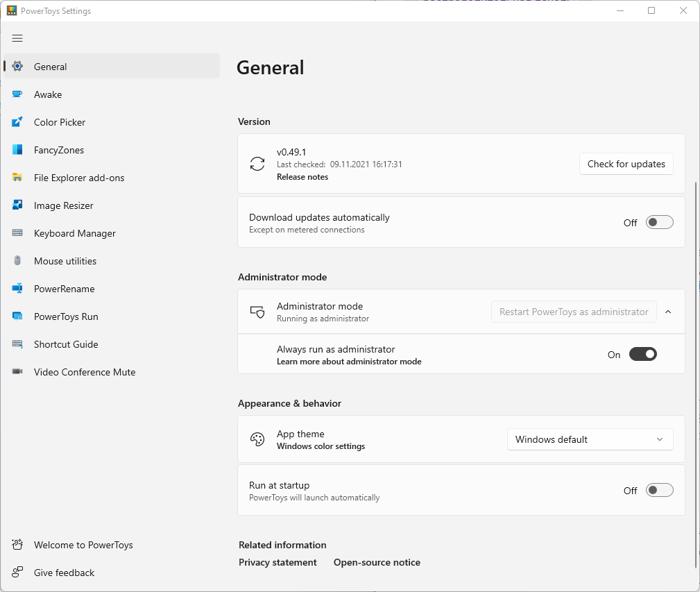Click the PowerRename icon in sidebar
The height and width of the screenshot is (592, 700).
coord(18,289)
